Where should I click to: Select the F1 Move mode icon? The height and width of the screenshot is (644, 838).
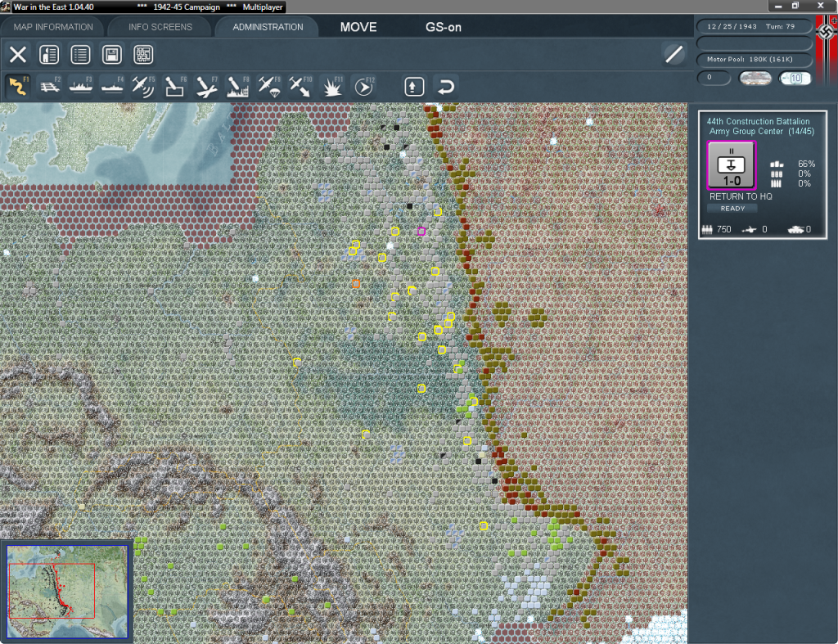[x=18, y=87]
